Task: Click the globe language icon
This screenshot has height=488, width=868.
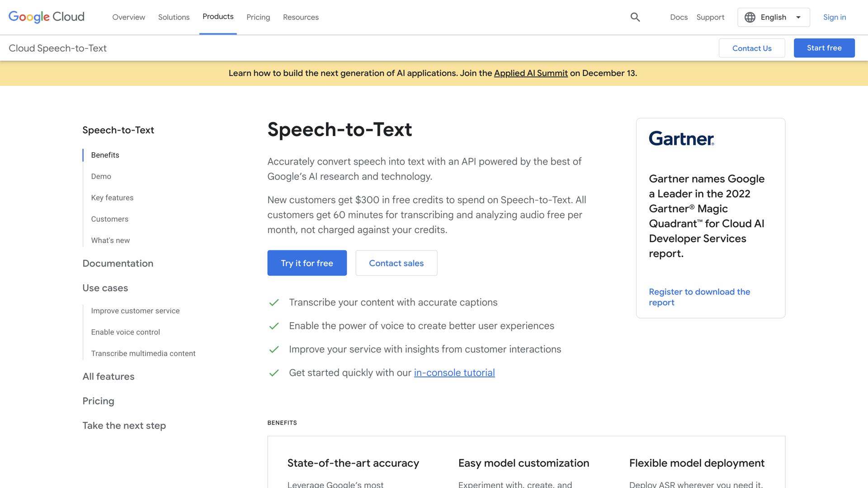Action: tap(750, 17)
